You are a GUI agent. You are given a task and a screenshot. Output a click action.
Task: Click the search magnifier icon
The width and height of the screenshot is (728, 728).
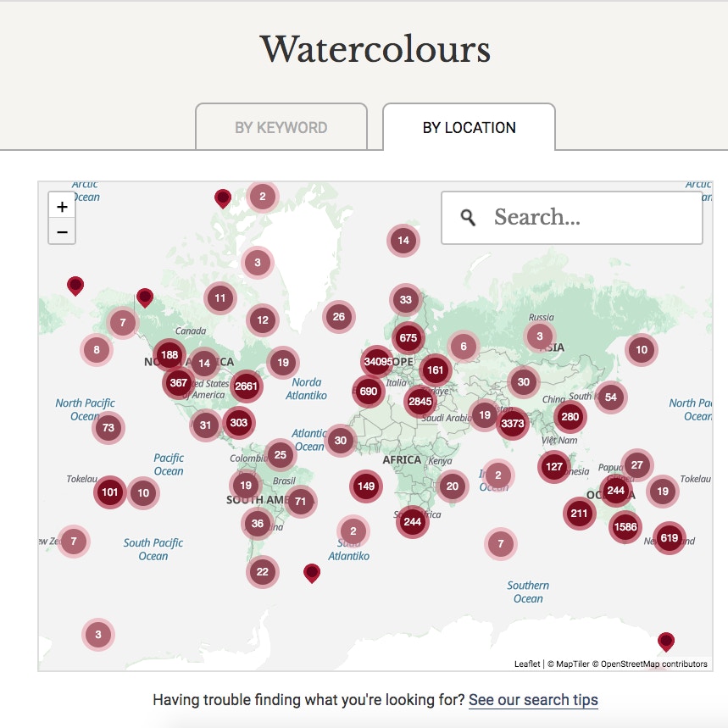[x=468, y=218]
